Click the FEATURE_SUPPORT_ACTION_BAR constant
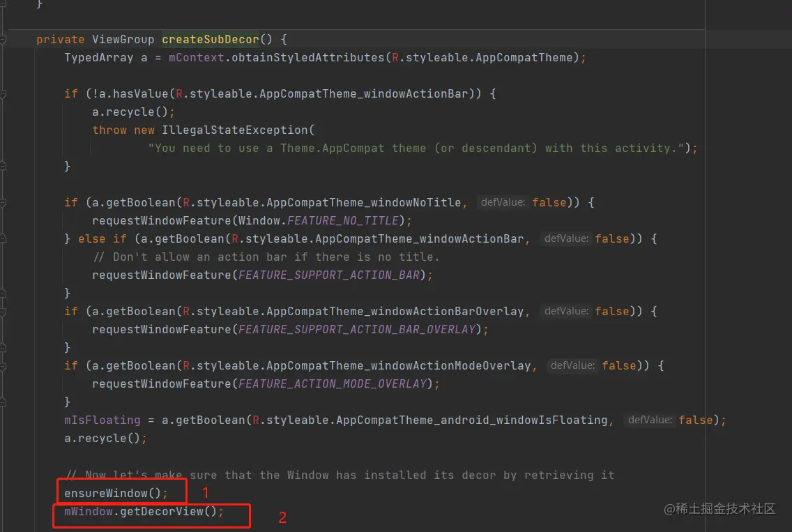The height and width of the screenshot is (532, 792). coord(329,275)
